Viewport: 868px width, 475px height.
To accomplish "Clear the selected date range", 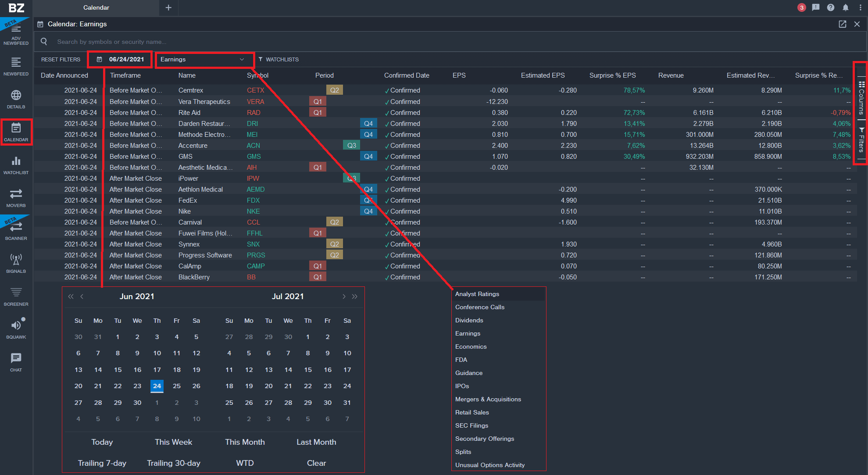I will point(316,463).
